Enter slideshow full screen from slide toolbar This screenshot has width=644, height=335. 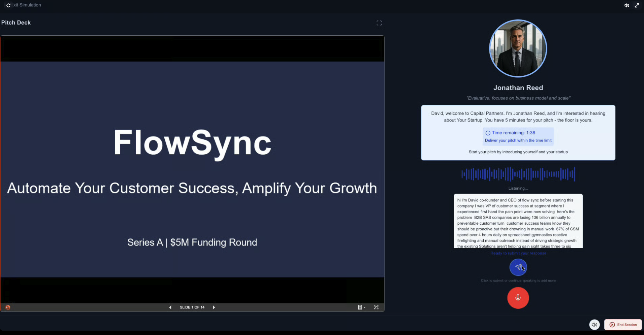click(376, 307)
